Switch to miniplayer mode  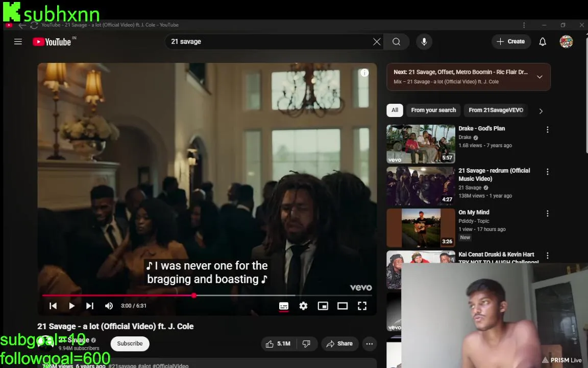pyautogui.click(x=323, y=306)
